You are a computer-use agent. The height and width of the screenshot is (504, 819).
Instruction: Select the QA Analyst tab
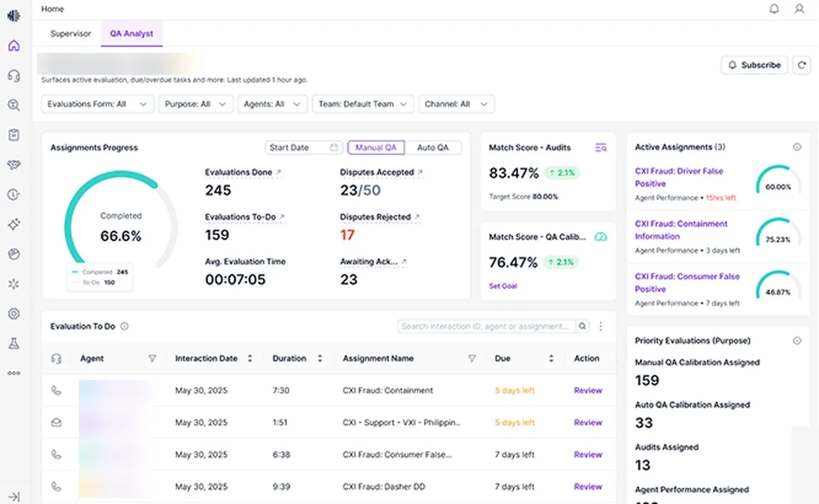click(132, 34)
